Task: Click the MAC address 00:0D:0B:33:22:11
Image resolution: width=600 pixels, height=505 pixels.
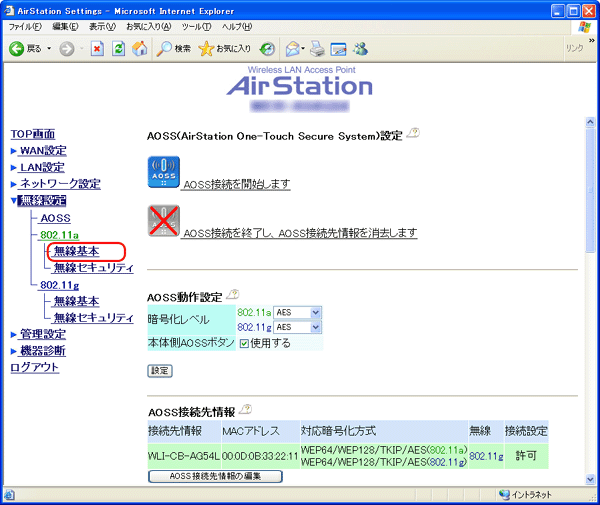Action: pos(260,456)
